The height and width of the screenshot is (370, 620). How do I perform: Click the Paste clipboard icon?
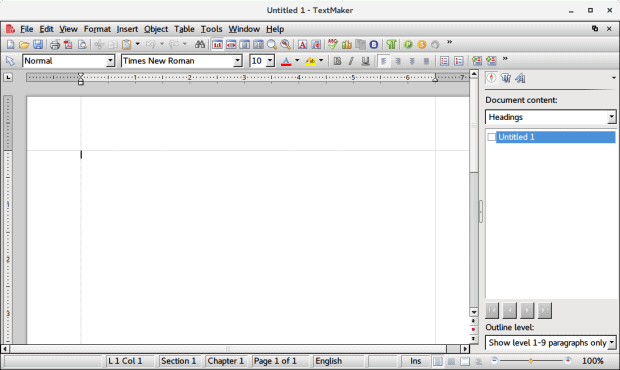tap(127, 44)
